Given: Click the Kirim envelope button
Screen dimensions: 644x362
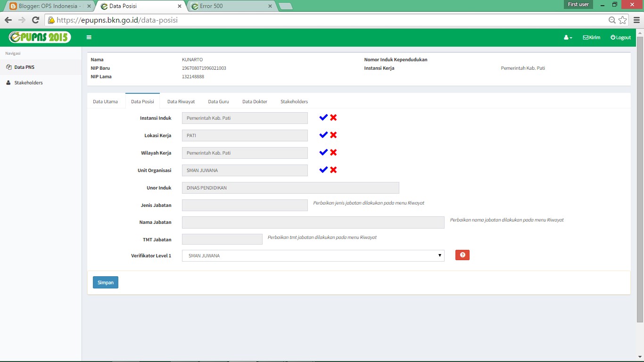Looking at the screenshot, I should click(592, 37).
